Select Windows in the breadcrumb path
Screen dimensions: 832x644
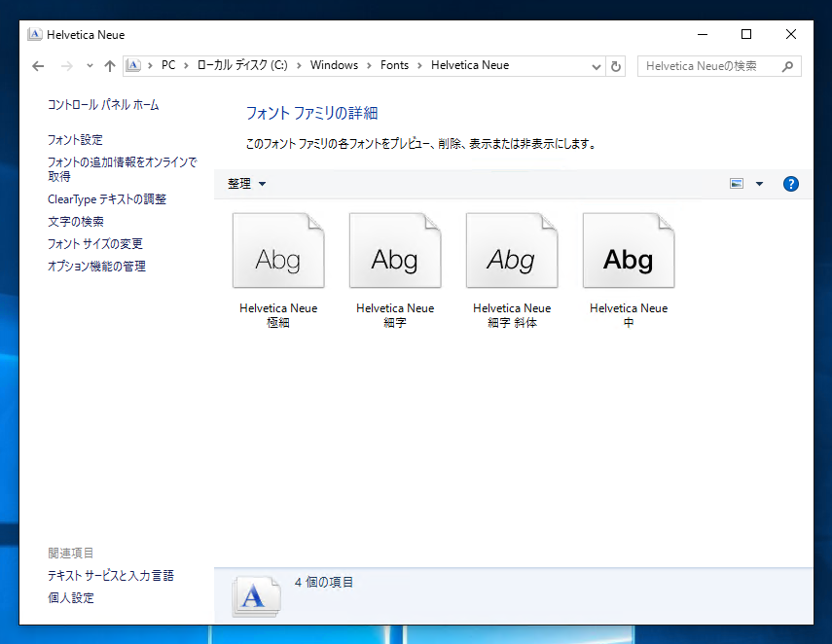(x=335, y=65)
